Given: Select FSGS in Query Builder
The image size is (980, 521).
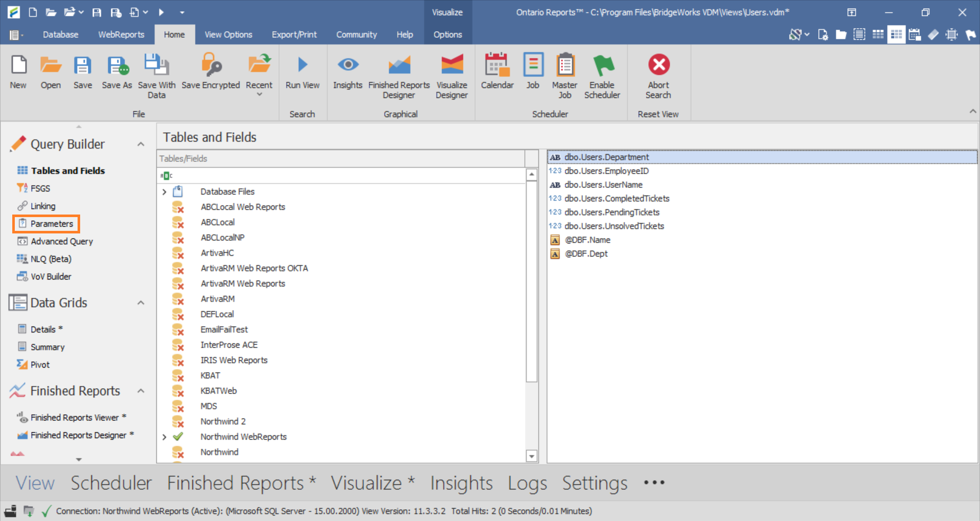Looking at the screenshot, I should [40, 188].
